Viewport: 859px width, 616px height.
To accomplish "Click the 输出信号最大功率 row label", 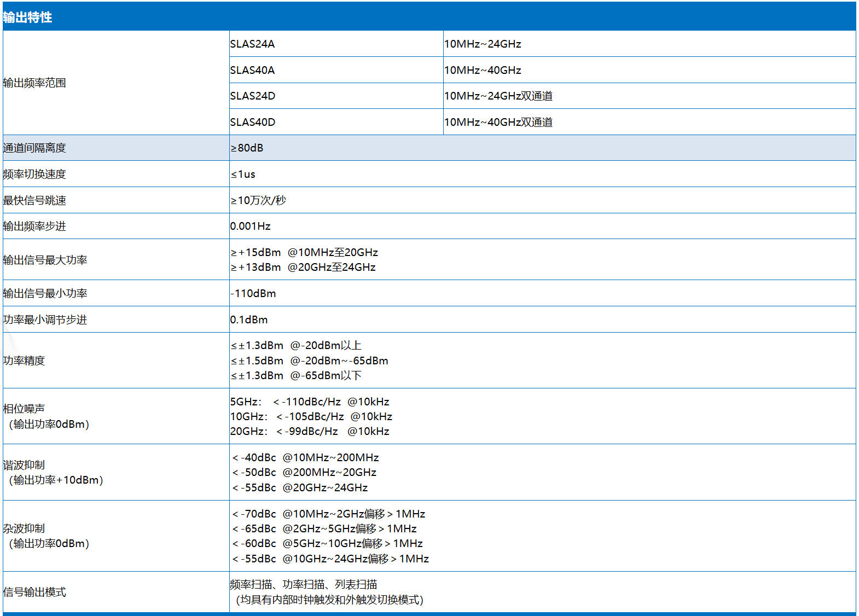I will point(45,260).
